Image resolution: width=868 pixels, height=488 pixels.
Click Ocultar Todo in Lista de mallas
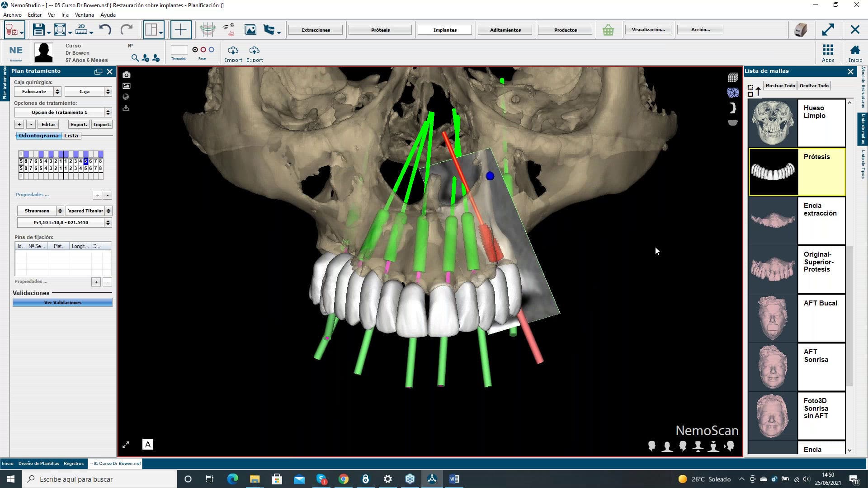pos(813,85)
